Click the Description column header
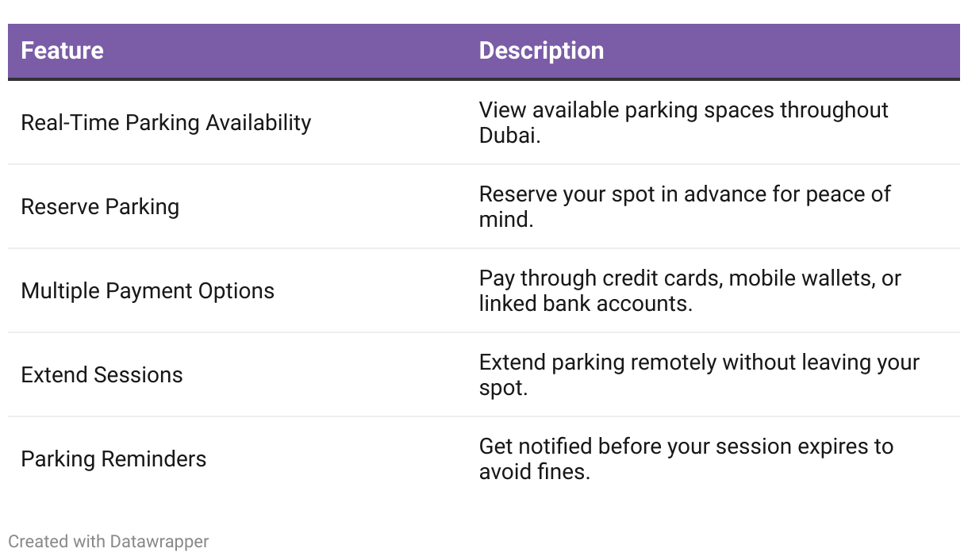 pyautogui.click(x=541, y=51)
